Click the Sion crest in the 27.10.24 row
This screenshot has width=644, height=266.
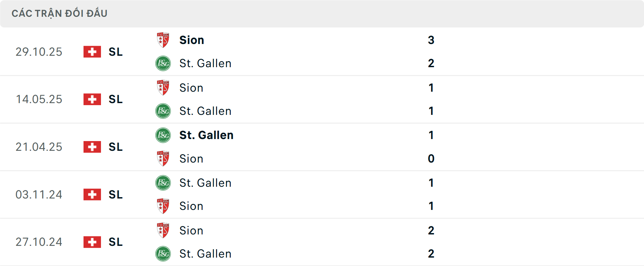coord(163,230)
